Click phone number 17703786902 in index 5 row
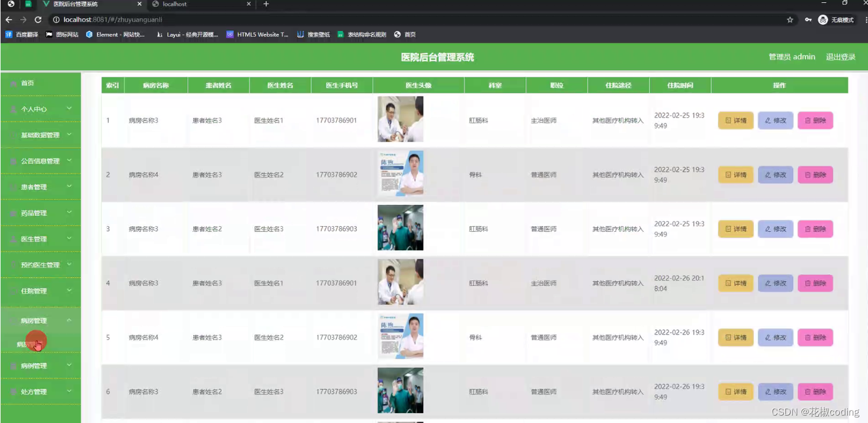Screen dimensions: 868x423 336,337
